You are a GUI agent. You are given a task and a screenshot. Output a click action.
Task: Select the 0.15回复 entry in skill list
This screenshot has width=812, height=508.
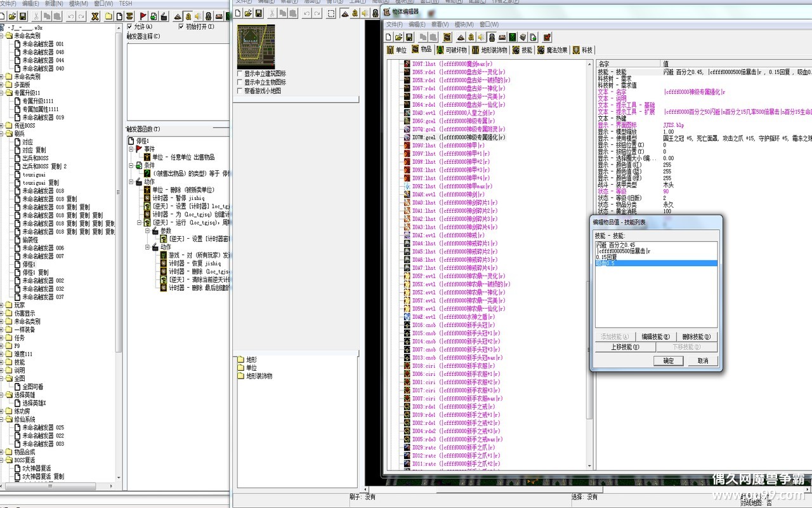tap(606, 257)
